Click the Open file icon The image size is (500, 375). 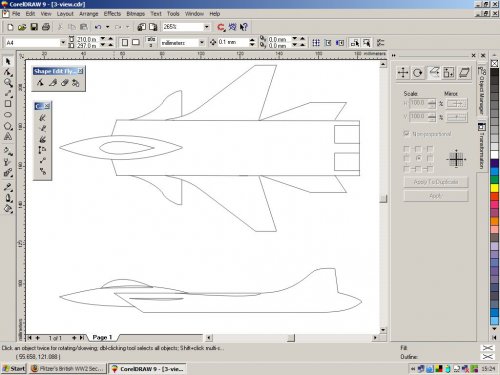click(22, 27)
